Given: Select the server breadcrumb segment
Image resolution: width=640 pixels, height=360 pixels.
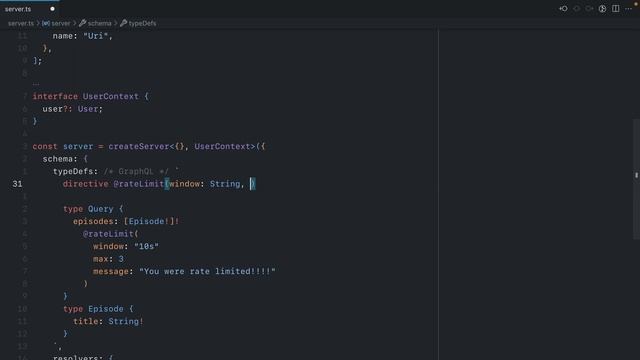Looking at the screenshot, I should tap(61, 23).
